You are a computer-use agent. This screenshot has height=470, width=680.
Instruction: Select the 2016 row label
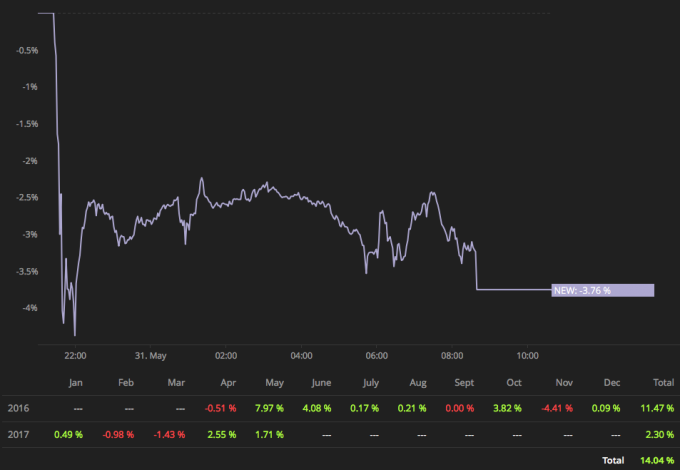18,408
